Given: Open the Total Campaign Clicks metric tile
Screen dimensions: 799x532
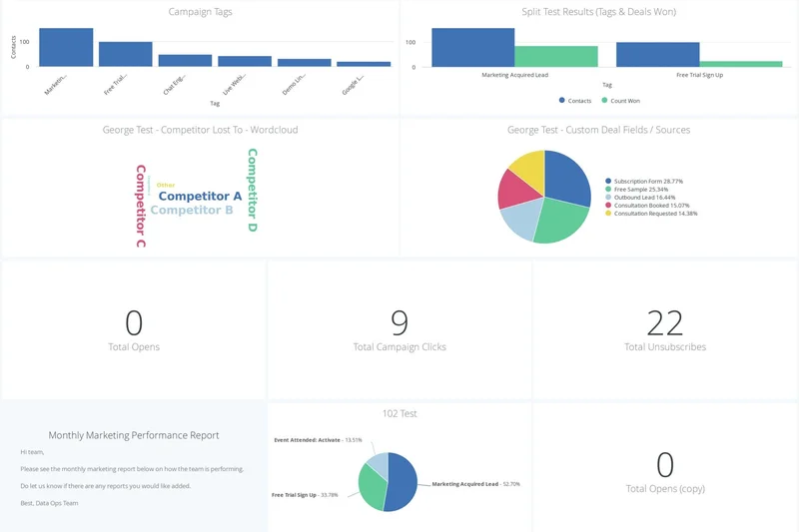Looking at the screenshot, I should point(399,330).
